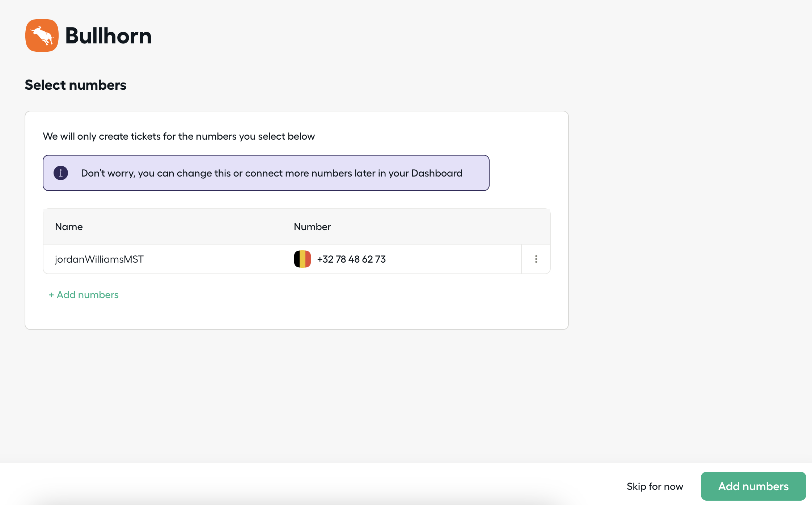Click the 'Don't worry' info banner message
Image resolution: width=812 pixels, height=505 pixels.
pyautogui.click(x=272, y=173)
